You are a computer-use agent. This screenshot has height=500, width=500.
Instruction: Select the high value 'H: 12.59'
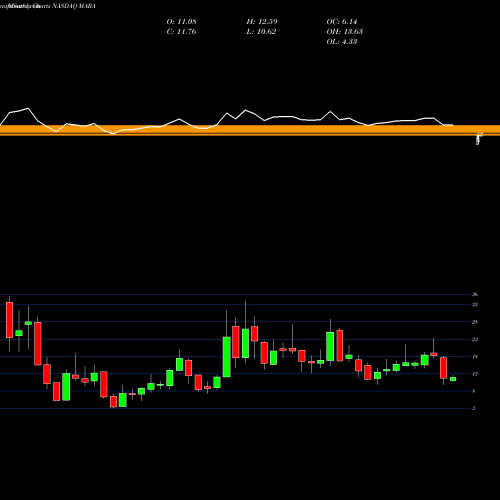tap(262, 22)
